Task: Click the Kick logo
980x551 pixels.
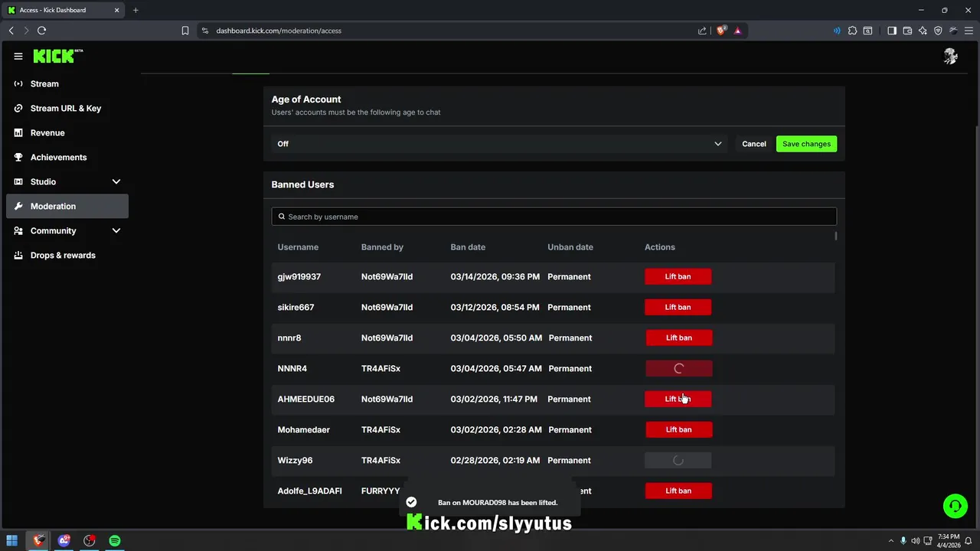Action: click(x=57, y=56)
